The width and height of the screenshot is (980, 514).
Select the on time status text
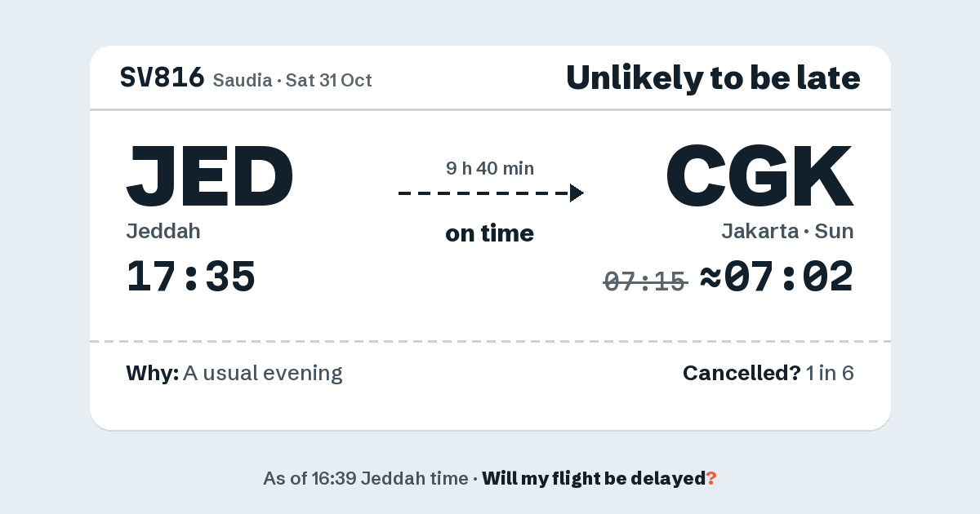(x=490, y=233)
